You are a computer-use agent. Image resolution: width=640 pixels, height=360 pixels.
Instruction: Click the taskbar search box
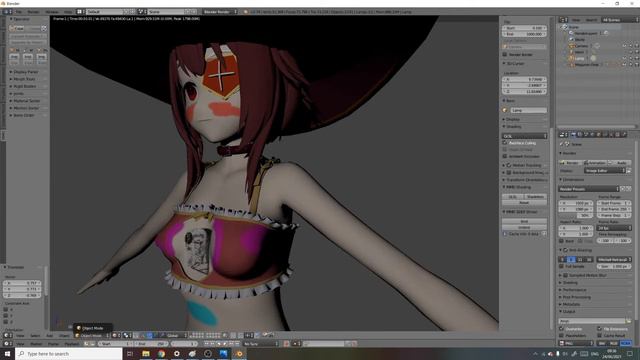(69, 353)
